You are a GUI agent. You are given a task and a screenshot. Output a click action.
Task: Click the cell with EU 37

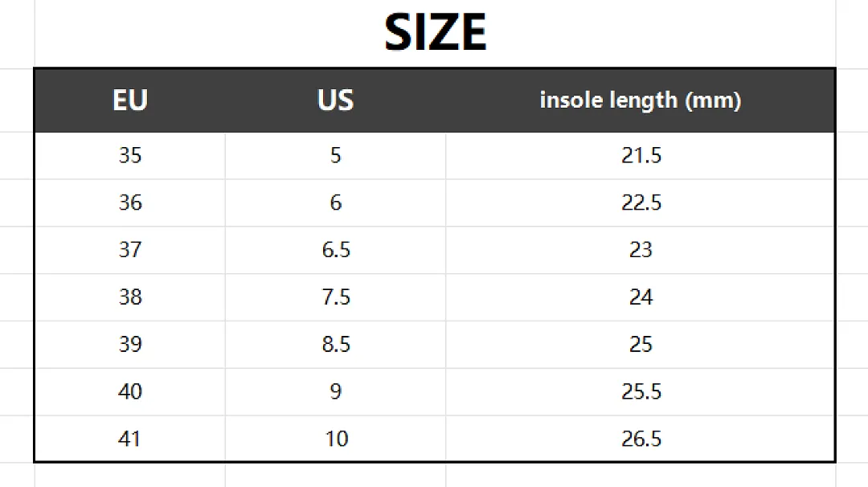click(130, 250)
